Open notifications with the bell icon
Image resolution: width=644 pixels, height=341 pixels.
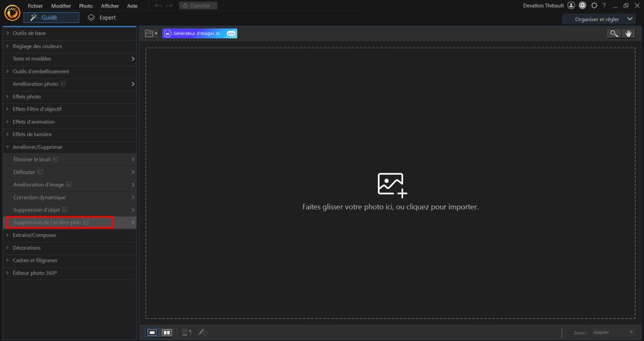pyautogui.click(x=582, y=6)
